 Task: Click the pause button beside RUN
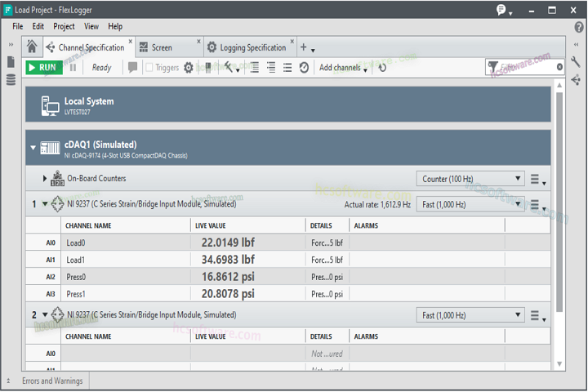coord(73,68)
